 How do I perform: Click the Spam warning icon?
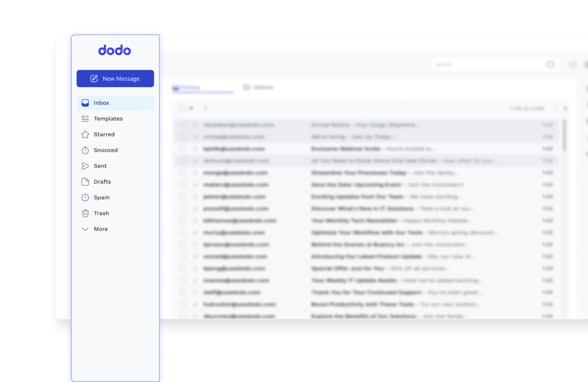(85, 197)
